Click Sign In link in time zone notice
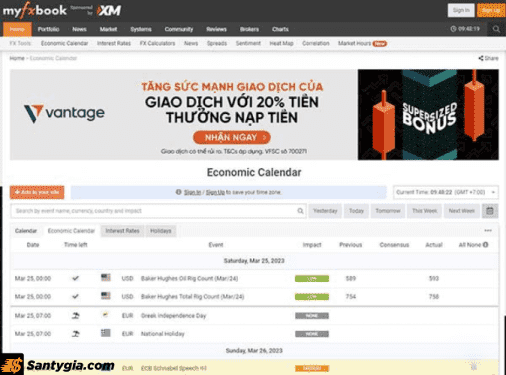Viewport: 506px width, 375px height. coord(193,192)
